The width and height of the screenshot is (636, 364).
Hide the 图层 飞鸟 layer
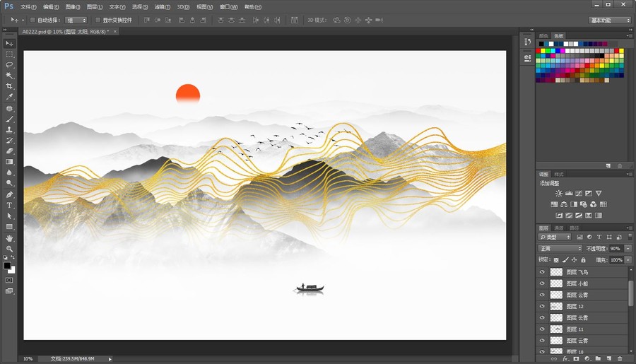click(542, 272)
